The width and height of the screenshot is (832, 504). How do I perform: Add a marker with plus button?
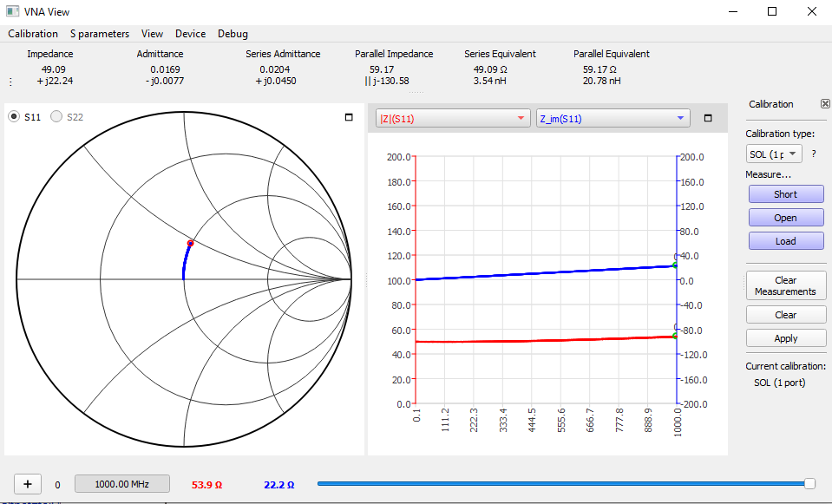[28, 484]
